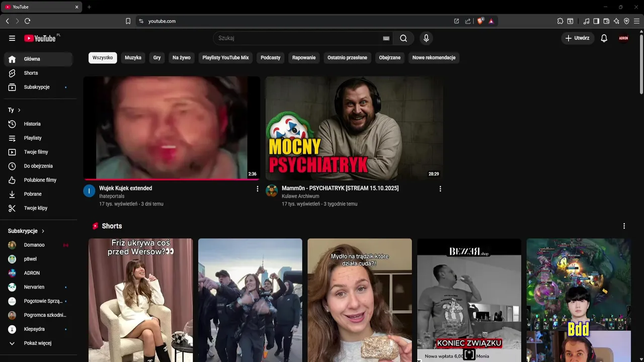Click the YouTube logo

(40, 38)
